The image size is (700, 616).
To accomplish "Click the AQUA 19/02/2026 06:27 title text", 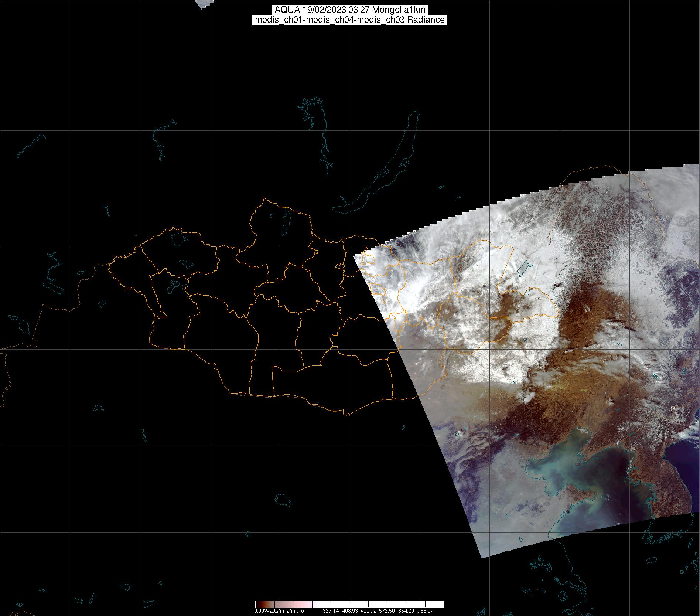I will pyautogui.click(x=350, y=10).
